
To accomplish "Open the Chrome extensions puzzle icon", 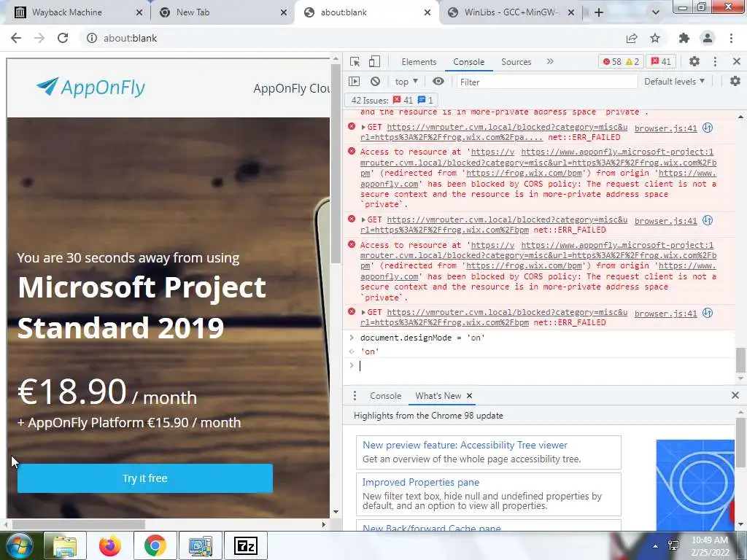I will pyautogui.click(x=684, y=38).
